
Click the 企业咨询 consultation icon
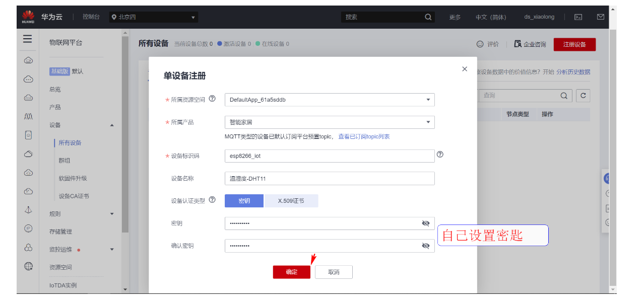(x=518, y=44)
